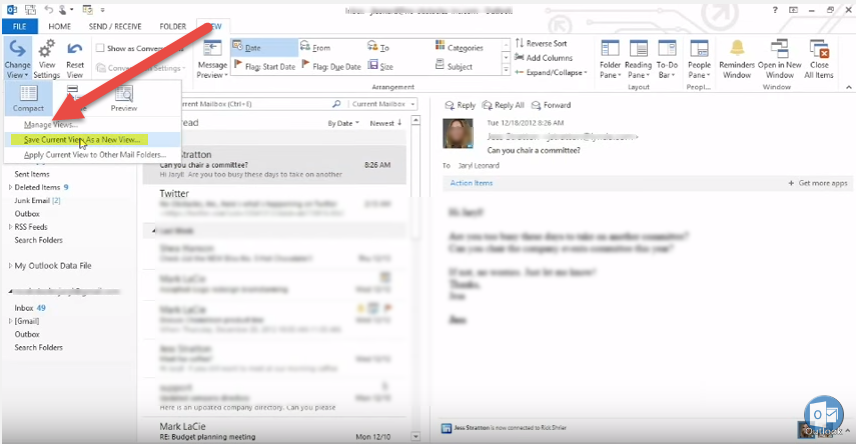Open Outlook Help question mark
This screenshot has width=856, height=444.
[x=775, y=10]
